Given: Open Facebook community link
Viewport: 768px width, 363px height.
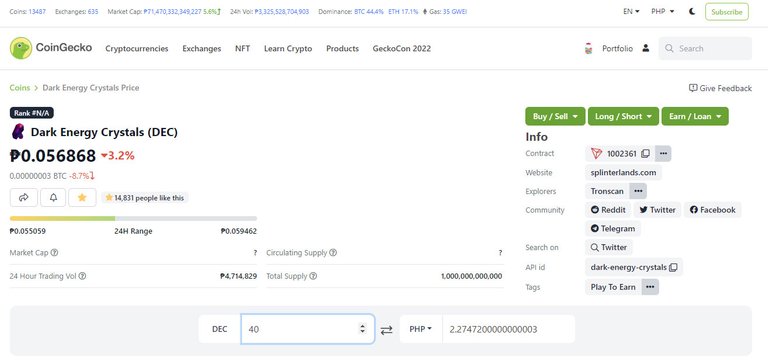Looking at the screenshot, I should pos(713,210).
